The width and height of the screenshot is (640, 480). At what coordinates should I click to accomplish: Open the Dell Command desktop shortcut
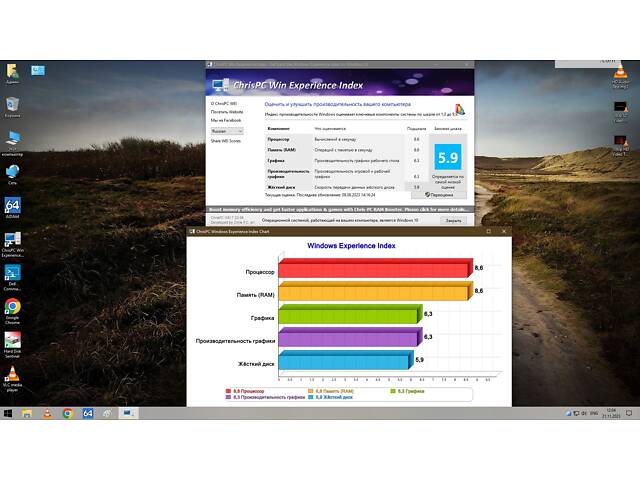tap(12, 278)
